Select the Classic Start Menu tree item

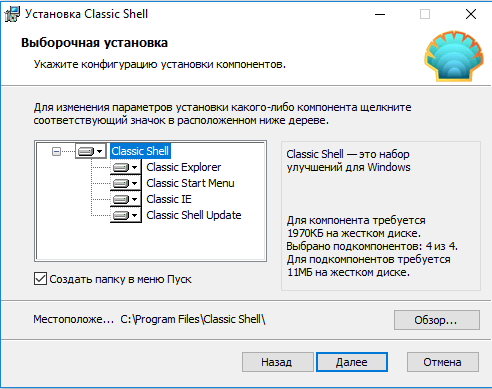point(190,183)
